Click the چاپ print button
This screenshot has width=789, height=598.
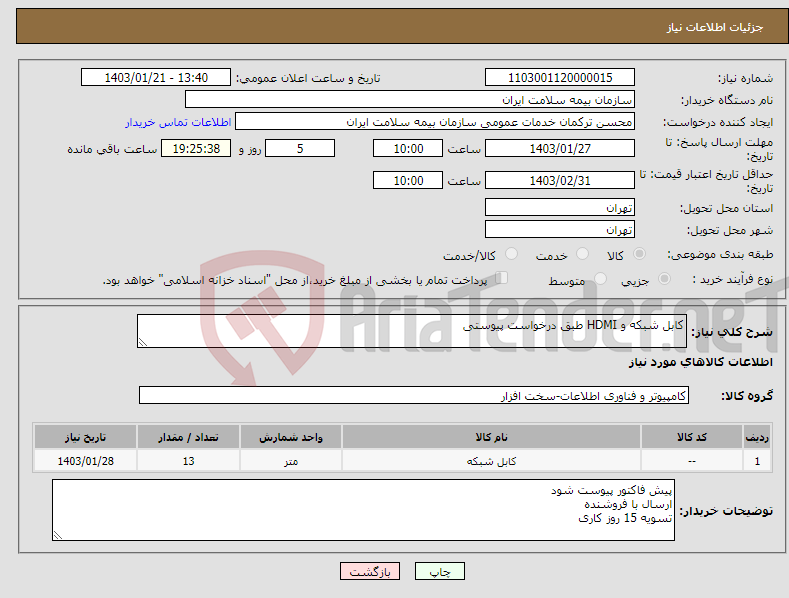point(440,571)
